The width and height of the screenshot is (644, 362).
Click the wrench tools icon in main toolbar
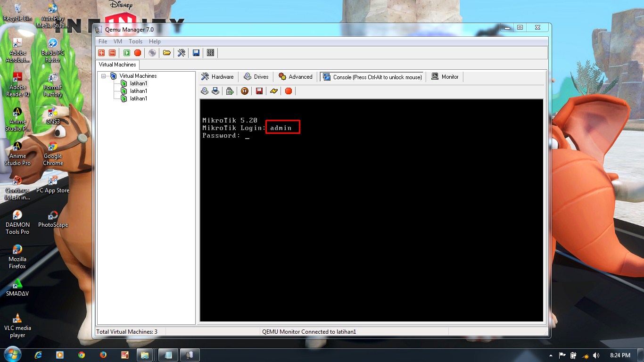tap(182, 53)
